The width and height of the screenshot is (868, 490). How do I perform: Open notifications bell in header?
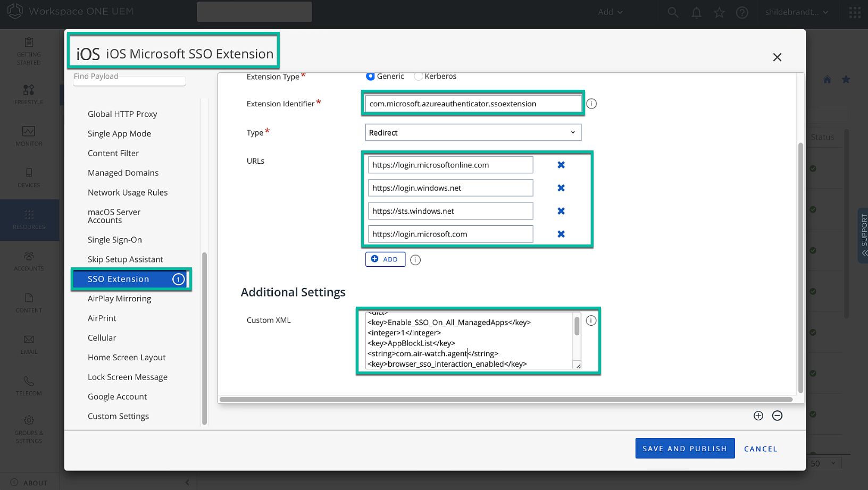click(696, 12)
